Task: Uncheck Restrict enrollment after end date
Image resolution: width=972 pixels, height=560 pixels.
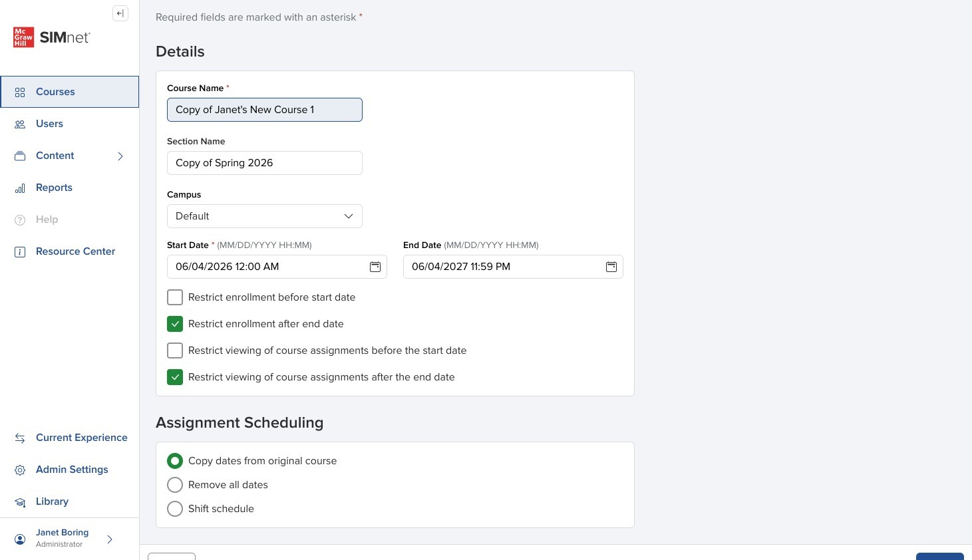Action: point(175,324)
